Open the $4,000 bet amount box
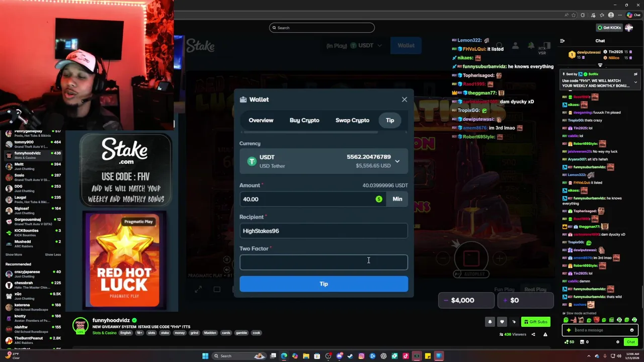 pos(466,300)
